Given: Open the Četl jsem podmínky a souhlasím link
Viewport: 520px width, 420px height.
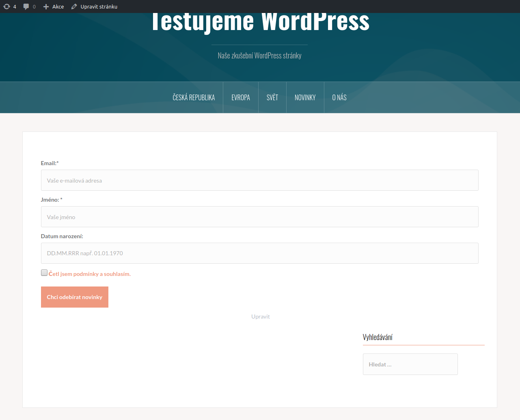Looking at the screenshot, I should (x=90, y=274).
